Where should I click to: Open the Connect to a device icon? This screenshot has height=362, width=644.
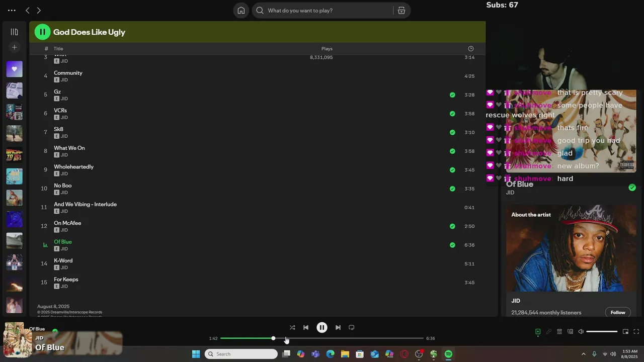pos(570,331)
